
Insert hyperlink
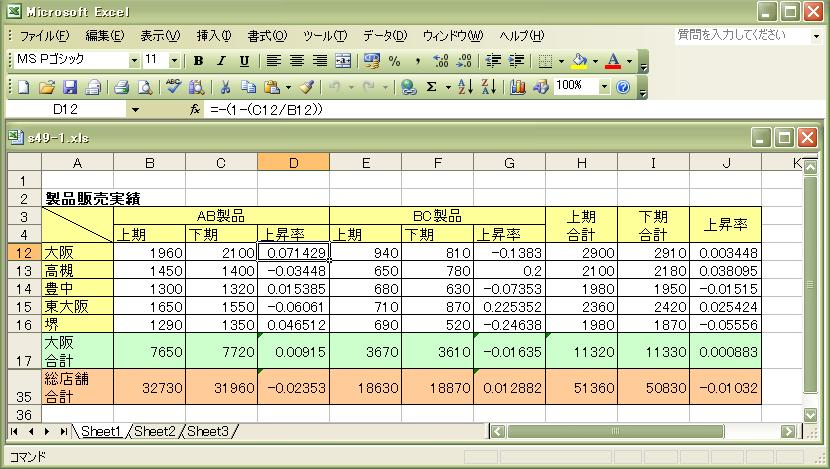tap(408, 87)
